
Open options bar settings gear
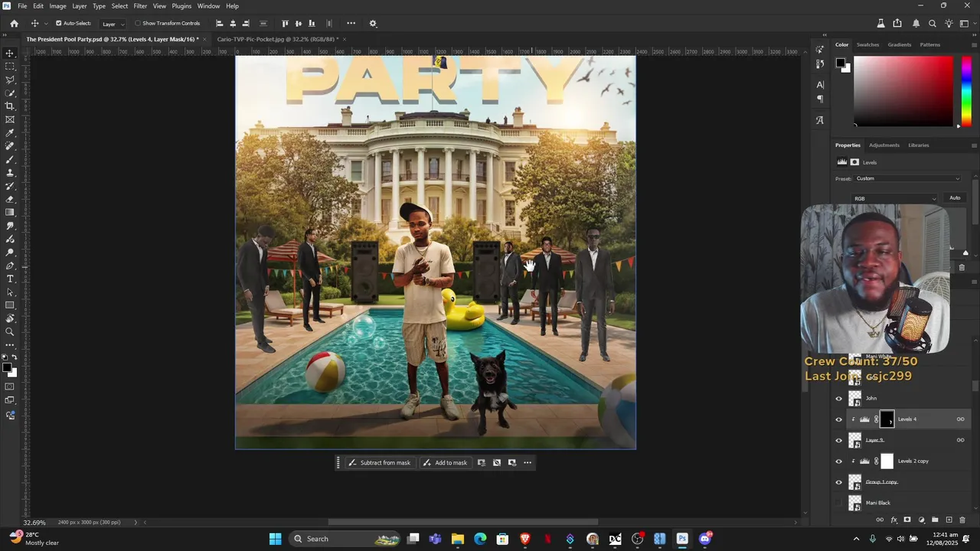[x=373, y=23]
